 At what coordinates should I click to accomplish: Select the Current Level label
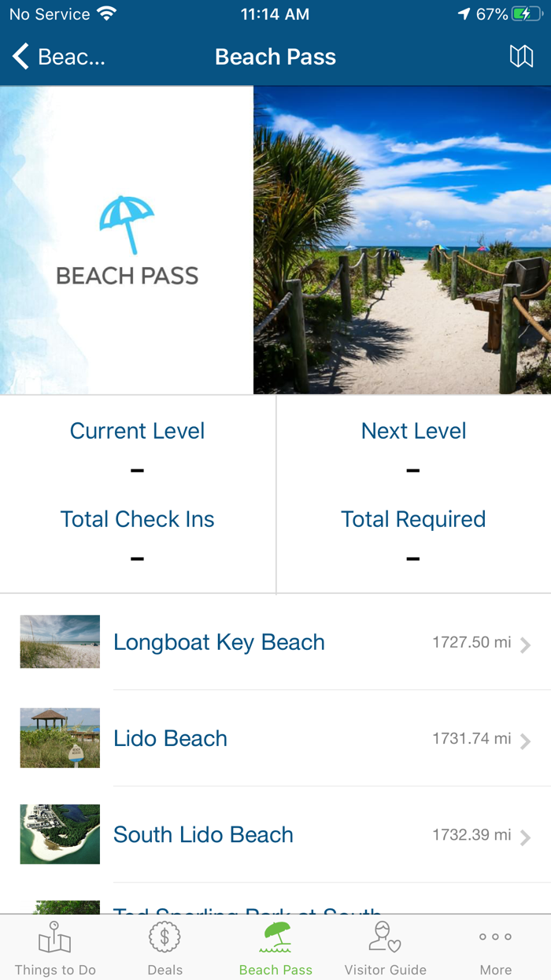(137, 431)
